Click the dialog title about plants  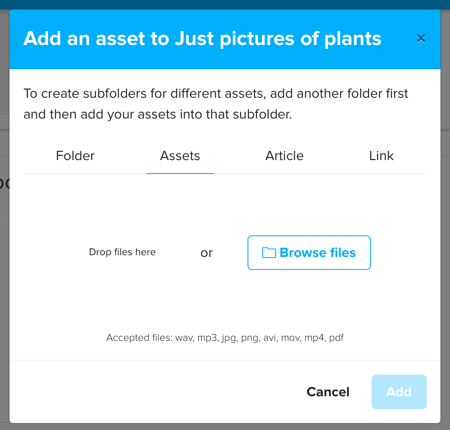(x=202, y=38)
